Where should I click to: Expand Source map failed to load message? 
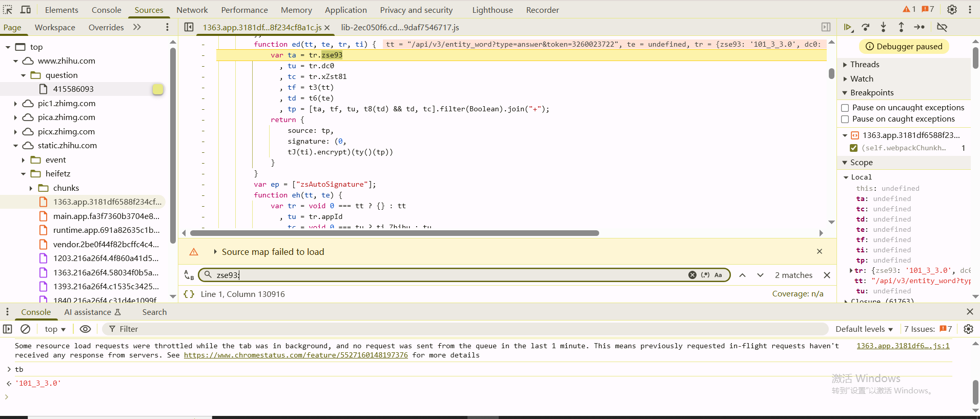(215, 252)
